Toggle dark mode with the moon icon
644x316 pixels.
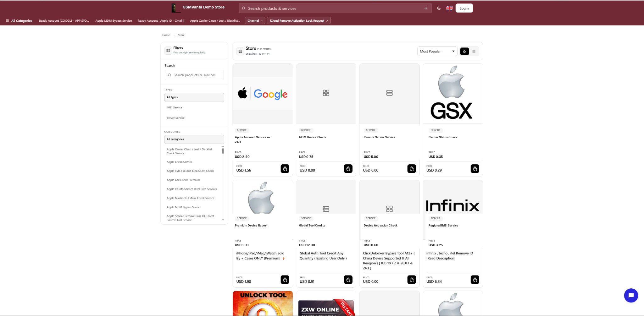[439, 8]
